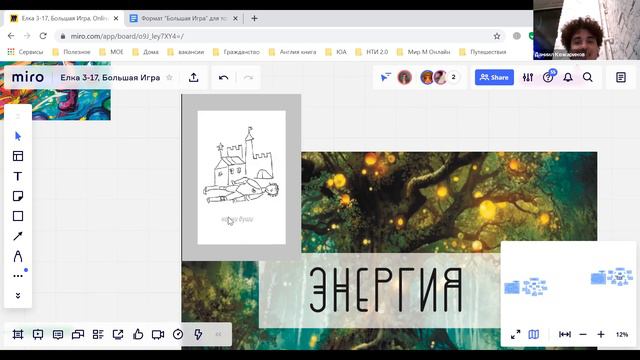Zoom in with plus button
The image size is (640, 360).
point(601,334)
